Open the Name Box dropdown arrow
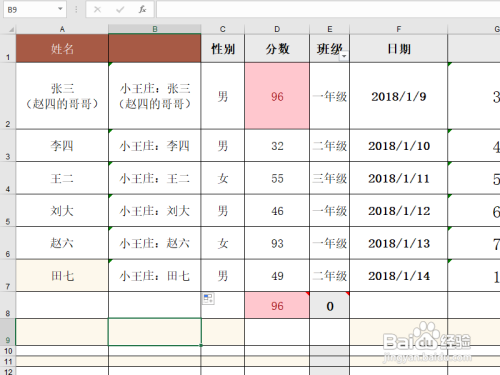Screen dimensions: 500x375 pyautogui.click(x=60, y=9)
